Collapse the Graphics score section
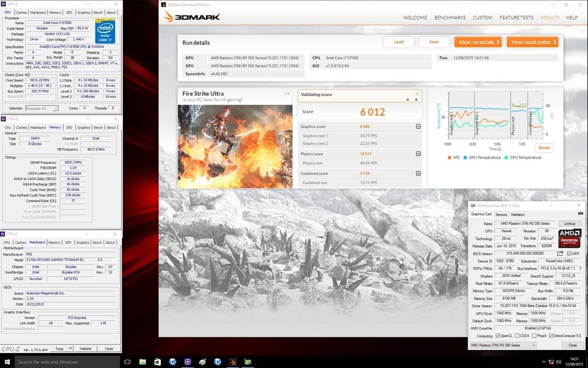 point(418,126)
